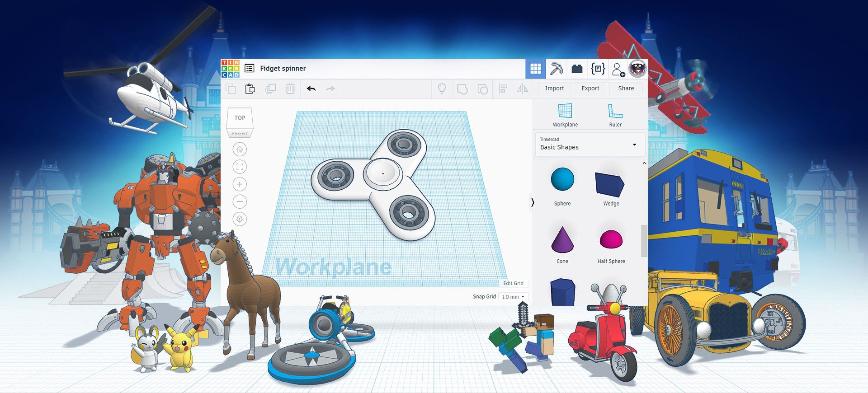Open the design list icon beside Fidget spinner
Image resolution: width=868 pixels, height=393 pixels.
pyautogui.click(x=250, y=68)
